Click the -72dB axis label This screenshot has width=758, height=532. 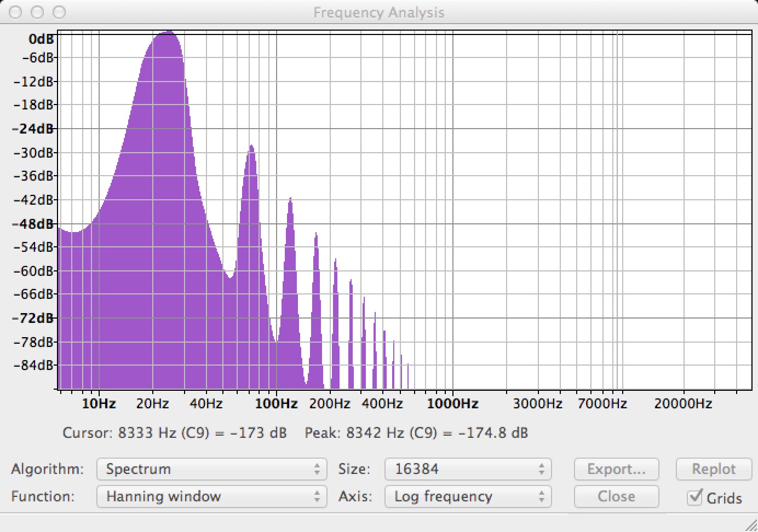(33, 318)
